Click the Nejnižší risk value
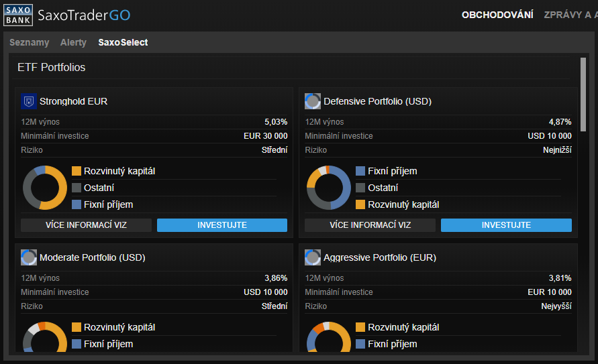 coord(557,150)
